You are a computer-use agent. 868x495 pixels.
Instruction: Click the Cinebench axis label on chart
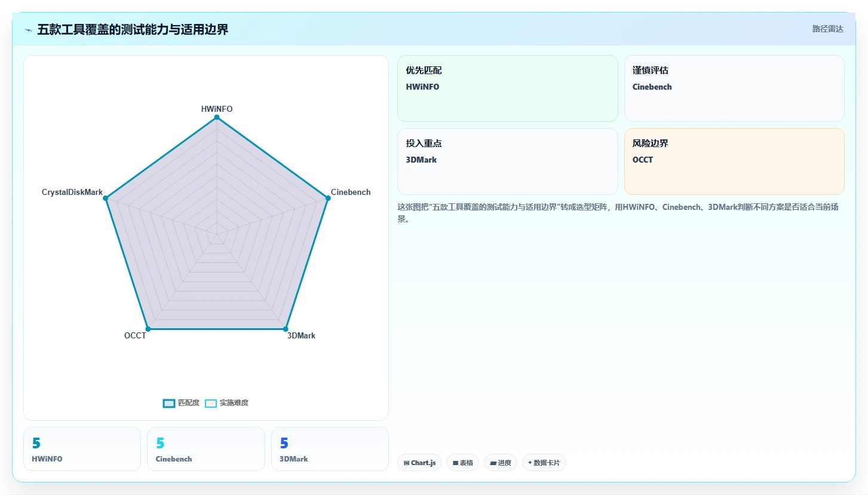click(351, 192)
